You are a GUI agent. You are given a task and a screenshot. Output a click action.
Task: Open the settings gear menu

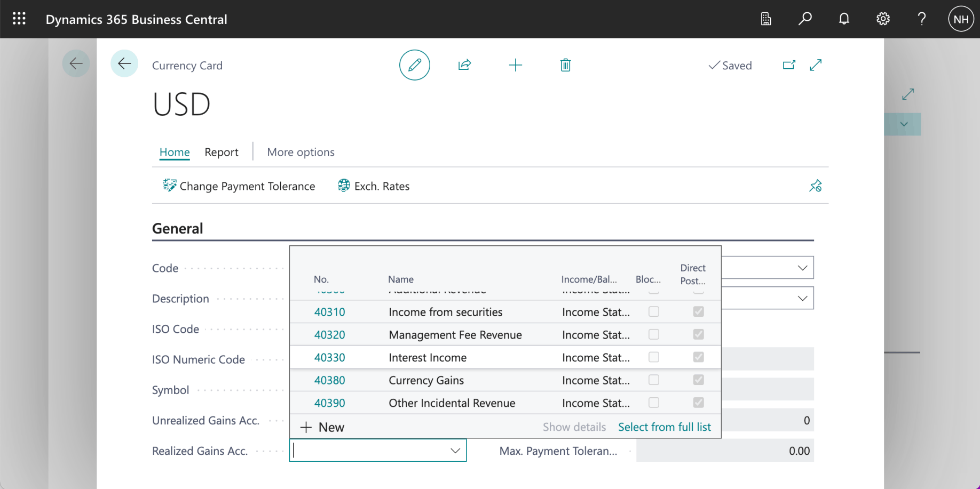pos(883,19)
